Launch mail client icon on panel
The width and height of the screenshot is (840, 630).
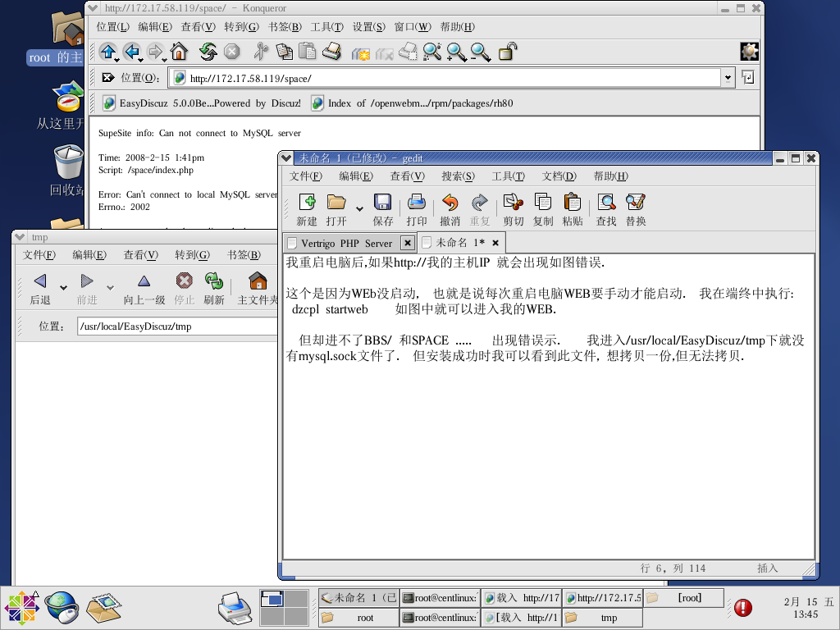point(103,608)
